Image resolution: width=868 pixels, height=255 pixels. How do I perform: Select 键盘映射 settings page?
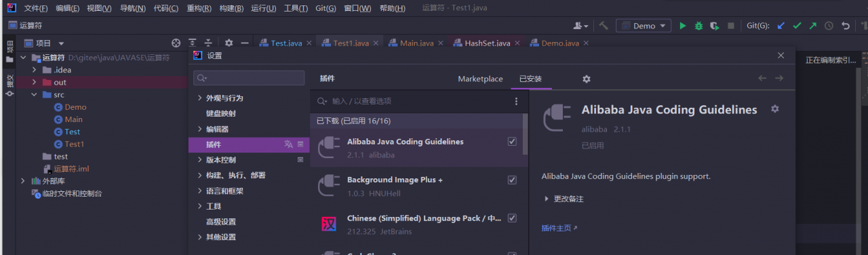(221, 113)
